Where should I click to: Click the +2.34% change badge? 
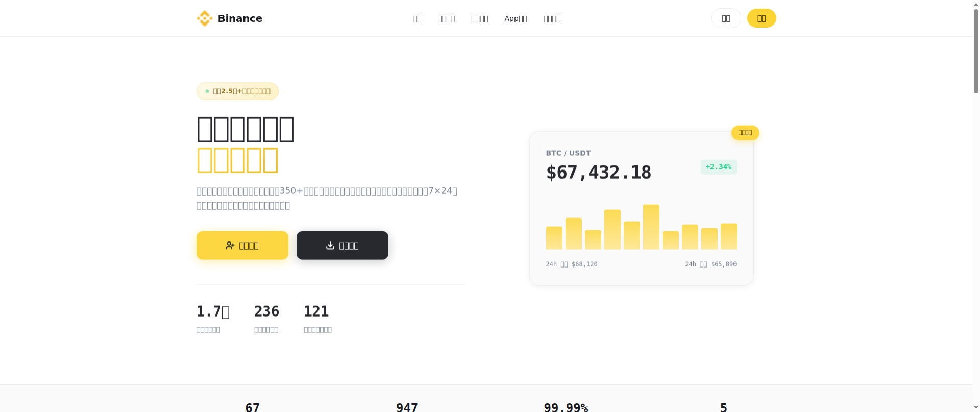[719, 167]
